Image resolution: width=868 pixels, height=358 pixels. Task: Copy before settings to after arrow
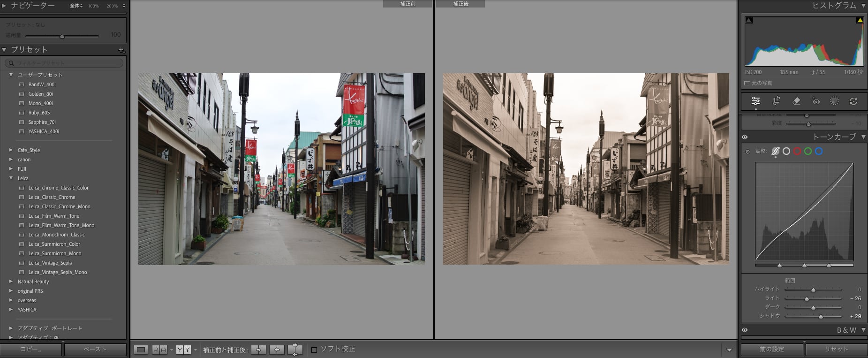(258, 350)
